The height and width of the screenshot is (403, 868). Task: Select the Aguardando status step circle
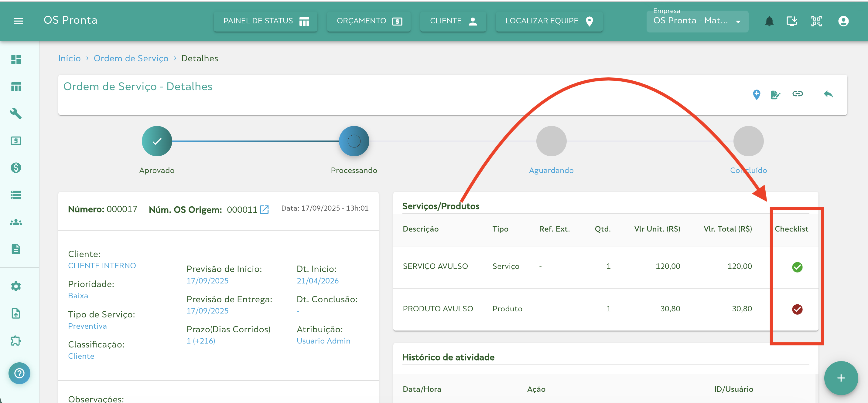tap(551, 141)
